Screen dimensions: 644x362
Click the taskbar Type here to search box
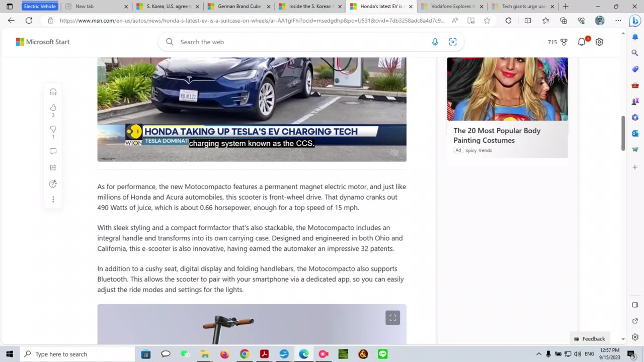77,354
